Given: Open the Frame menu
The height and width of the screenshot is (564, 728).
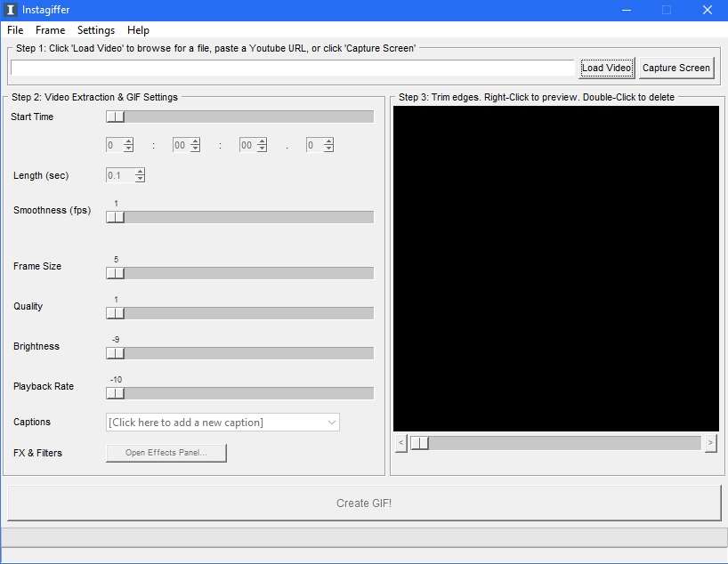Looking at the screenshot, I should [x=50, y=30].
